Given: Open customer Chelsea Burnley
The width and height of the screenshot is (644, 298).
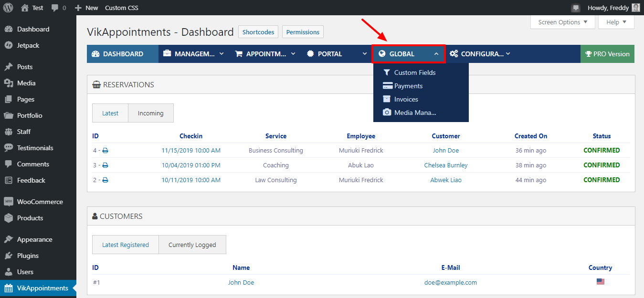Looking at the screenshot, I should [446, 165].
